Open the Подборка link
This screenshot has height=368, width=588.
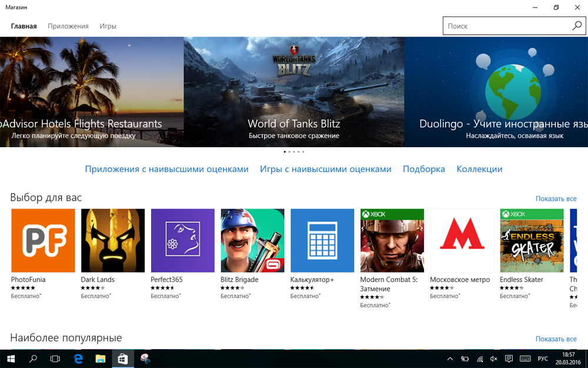424,169
